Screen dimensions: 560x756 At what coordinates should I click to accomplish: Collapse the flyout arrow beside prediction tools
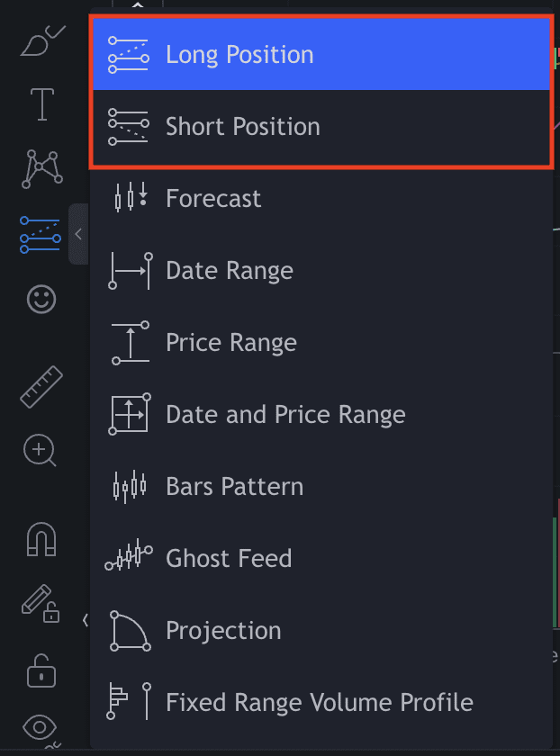coord(78,234)
